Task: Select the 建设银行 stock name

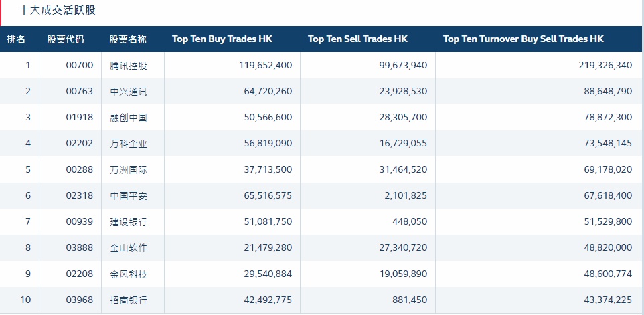Action: coord(128,222)
